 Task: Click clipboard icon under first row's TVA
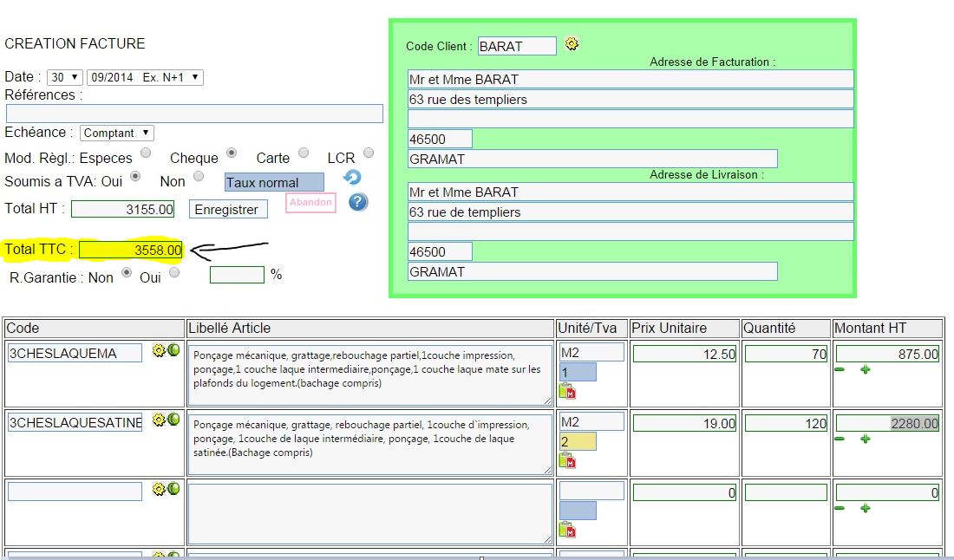567,391
